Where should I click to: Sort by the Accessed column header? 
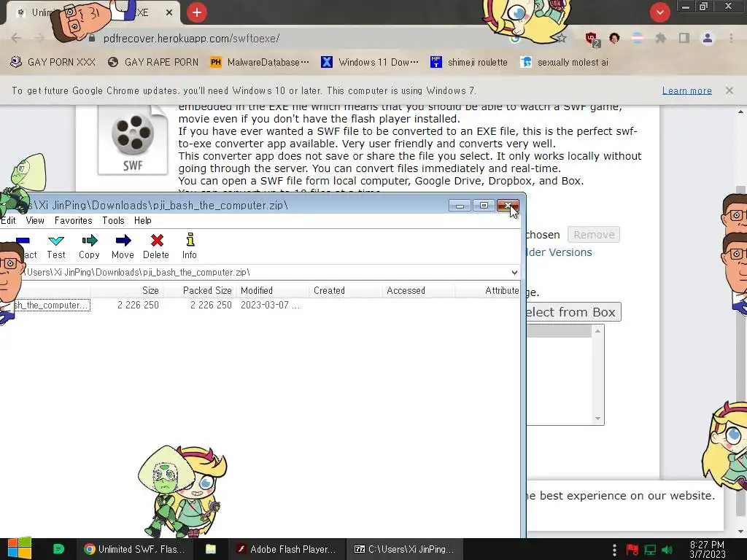(x=418, y=290)
